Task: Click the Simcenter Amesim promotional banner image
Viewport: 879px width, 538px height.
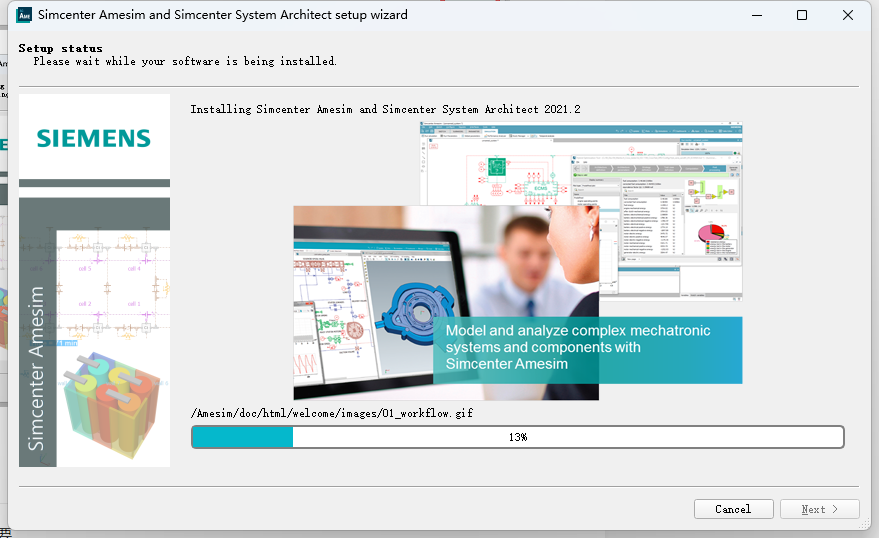Action: pos(517,261)
